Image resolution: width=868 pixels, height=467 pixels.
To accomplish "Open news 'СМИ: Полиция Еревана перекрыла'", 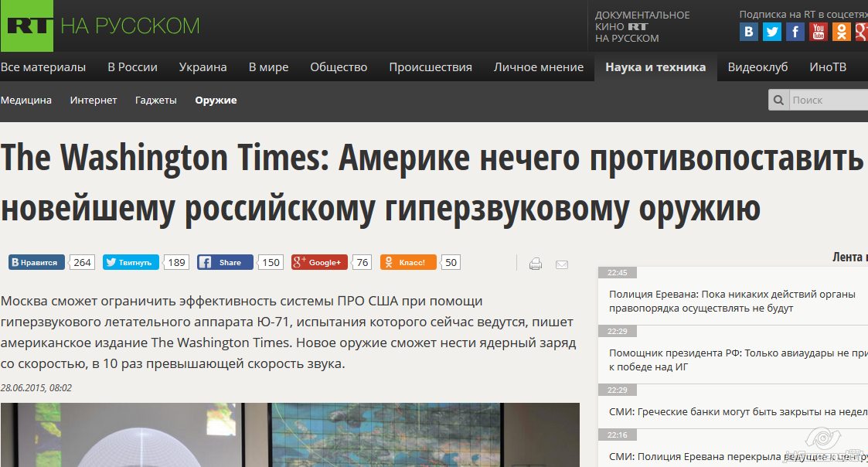I will click(x=738, y=456).
